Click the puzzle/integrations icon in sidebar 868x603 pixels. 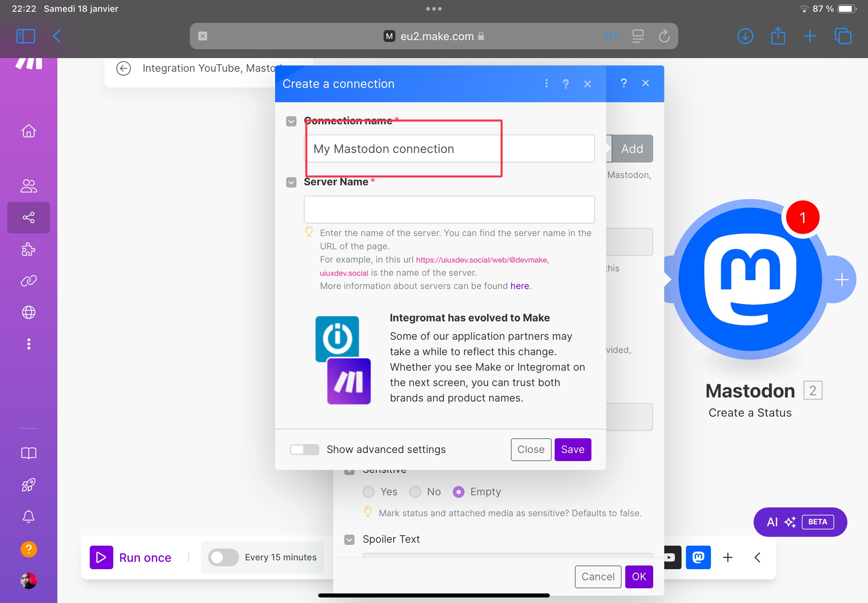(28, 249)
